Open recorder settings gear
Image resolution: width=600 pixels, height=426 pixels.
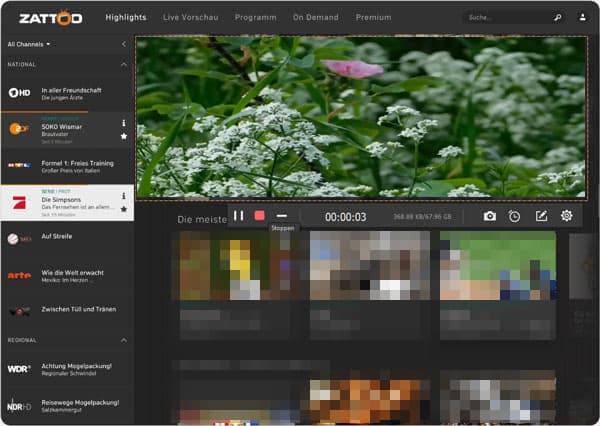click(567, 216)
